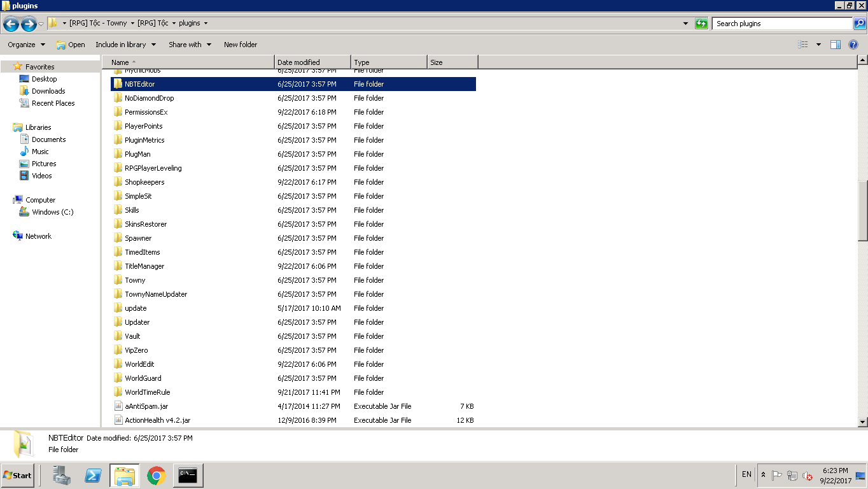Click the Action Center flag tray icon

point(777,476)
